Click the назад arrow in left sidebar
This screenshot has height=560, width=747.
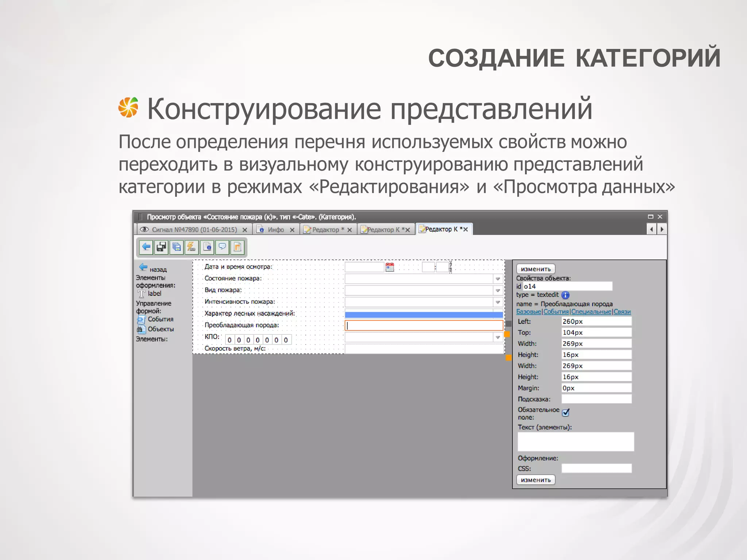pyautogui.click(x=143, y=267)
